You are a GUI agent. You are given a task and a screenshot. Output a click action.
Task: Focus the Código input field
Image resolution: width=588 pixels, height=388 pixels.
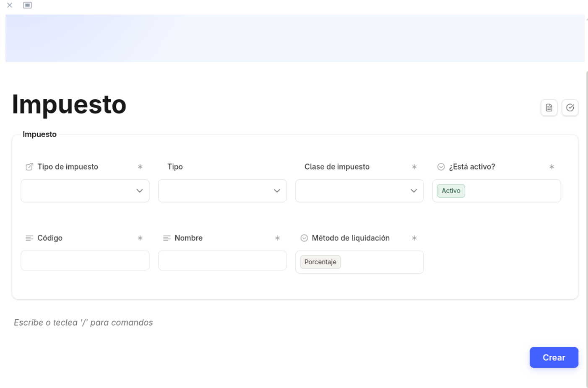point(85,261)
